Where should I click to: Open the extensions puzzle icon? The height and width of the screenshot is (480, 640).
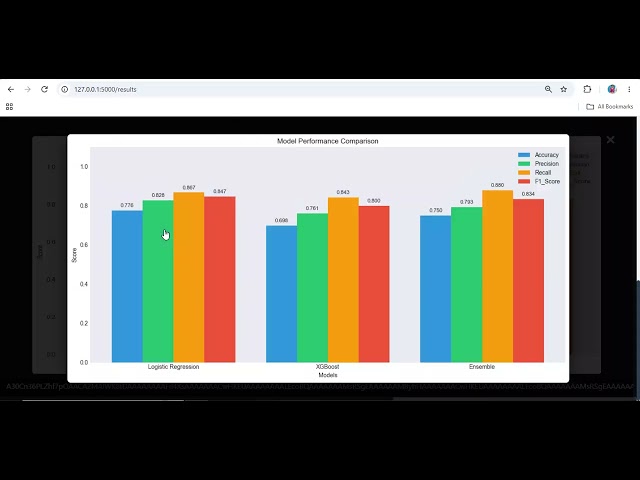(x=587, y=89)
